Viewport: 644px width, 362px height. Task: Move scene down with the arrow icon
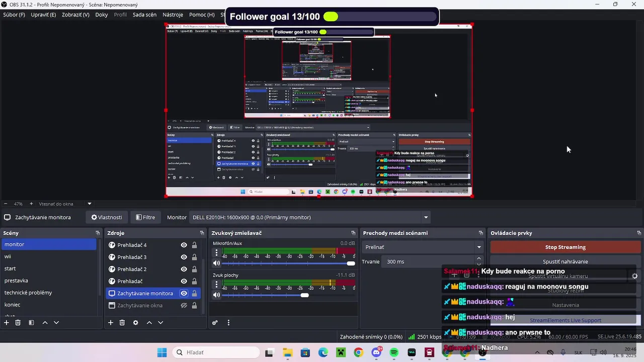[56, 322]
